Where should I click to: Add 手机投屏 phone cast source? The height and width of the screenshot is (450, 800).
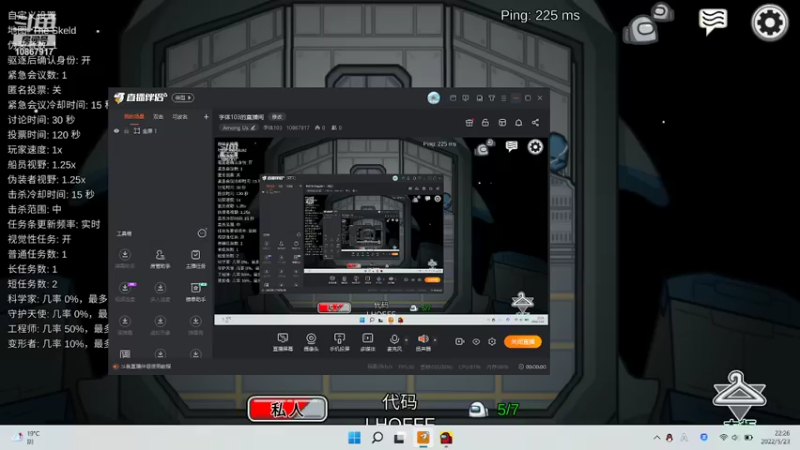[339, 342]
